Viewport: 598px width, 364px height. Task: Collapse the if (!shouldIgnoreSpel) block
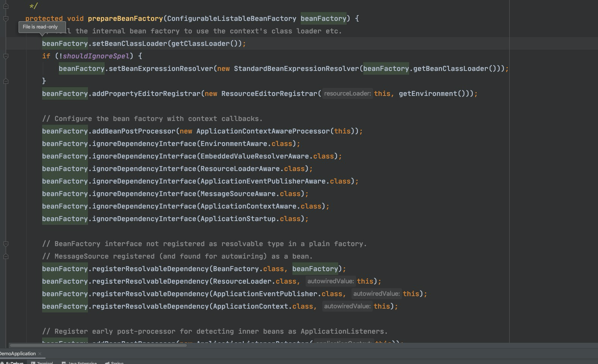point(6,56)
